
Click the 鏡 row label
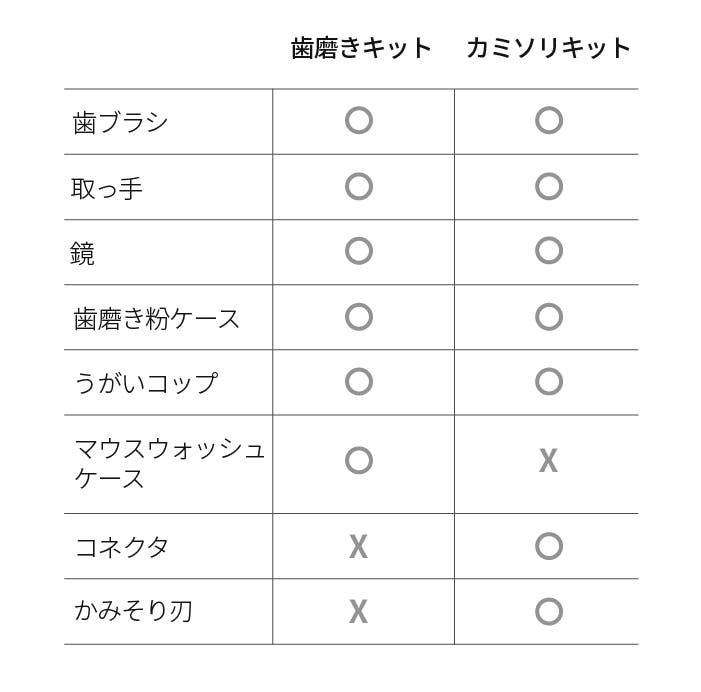pyautogui.click(x=83, y=253)
